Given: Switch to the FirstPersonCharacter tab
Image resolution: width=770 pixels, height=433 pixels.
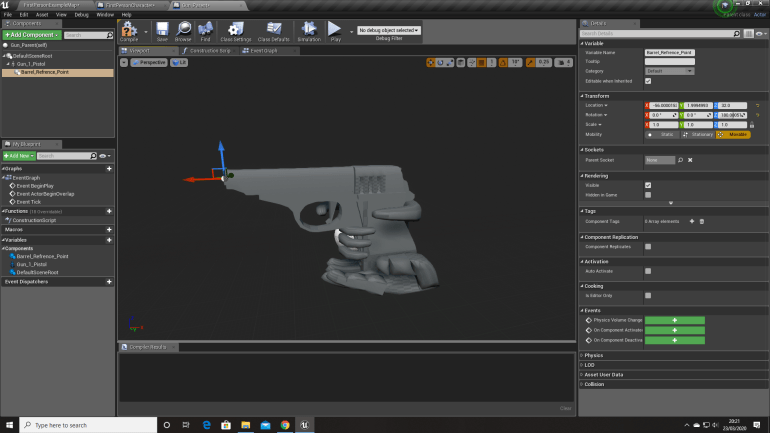Looking at the screenshot, I should pyautogui.click(x=130, y=5).
